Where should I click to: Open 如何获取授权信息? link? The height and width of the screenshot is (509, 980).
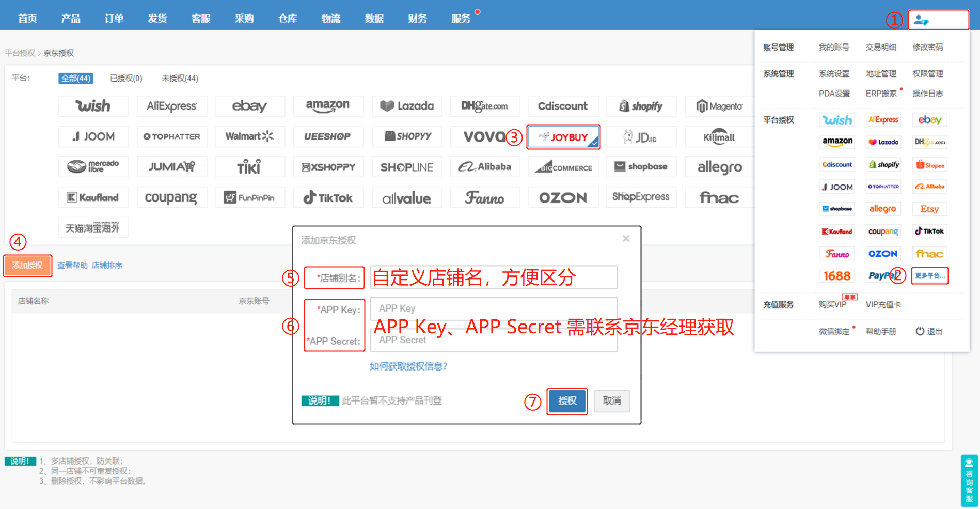pyautogui.click(x=408, y=366)
